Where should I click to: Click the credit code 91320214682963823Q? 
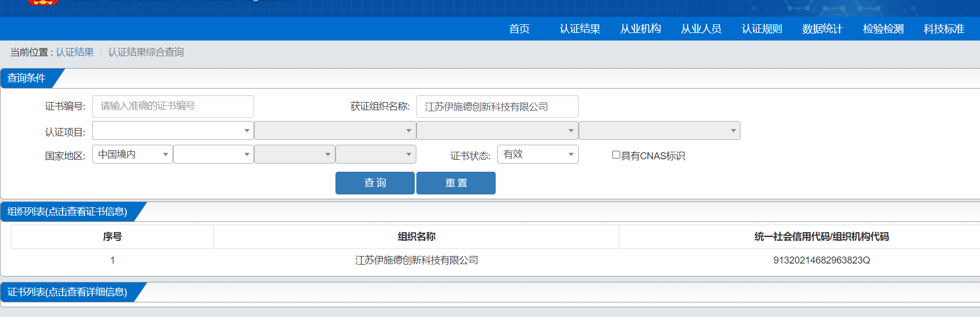(821, 260)
